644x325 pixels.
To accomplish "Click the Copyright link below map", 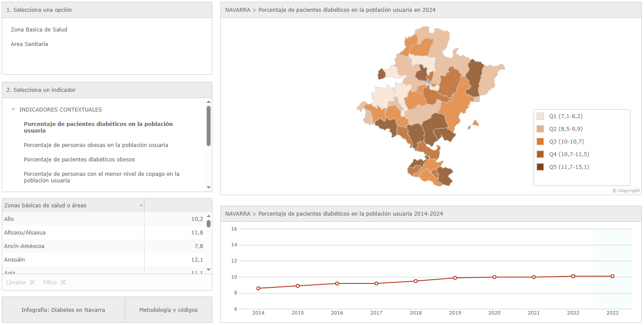I will [x=626, y=191].
